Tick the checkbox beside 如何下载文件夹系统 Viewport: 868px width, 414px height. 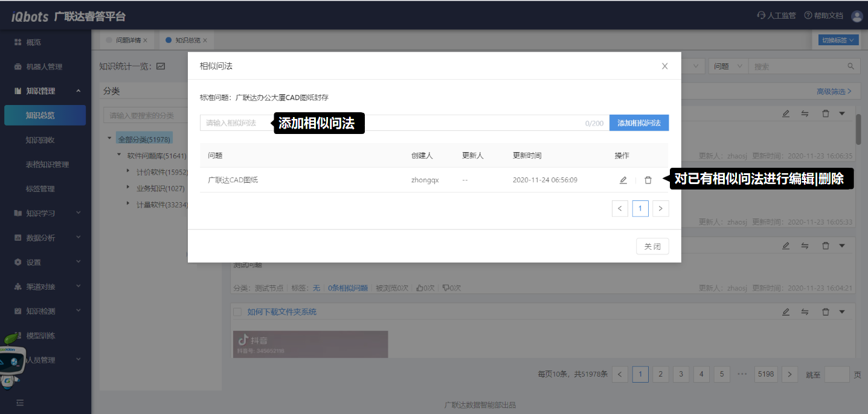tap(237, 312)
